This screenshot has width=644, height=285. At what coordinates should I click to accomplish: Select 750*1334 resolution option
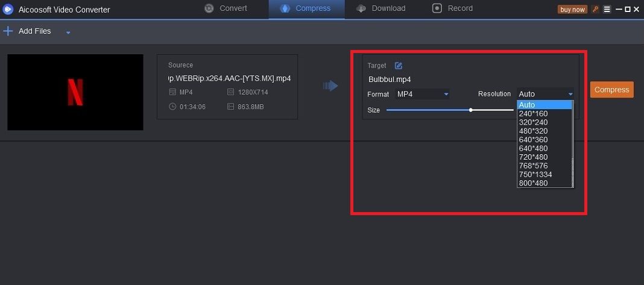pos(544,175)
